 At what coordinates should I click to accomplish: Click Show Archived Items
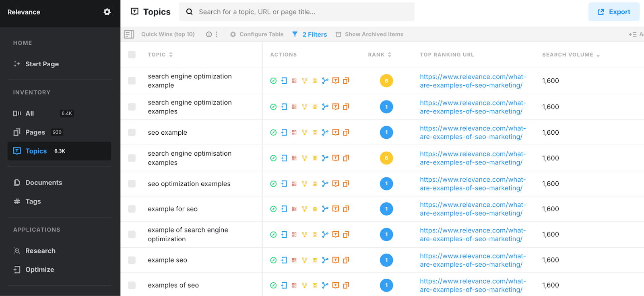pyautogui.click(x=369, y=35)
